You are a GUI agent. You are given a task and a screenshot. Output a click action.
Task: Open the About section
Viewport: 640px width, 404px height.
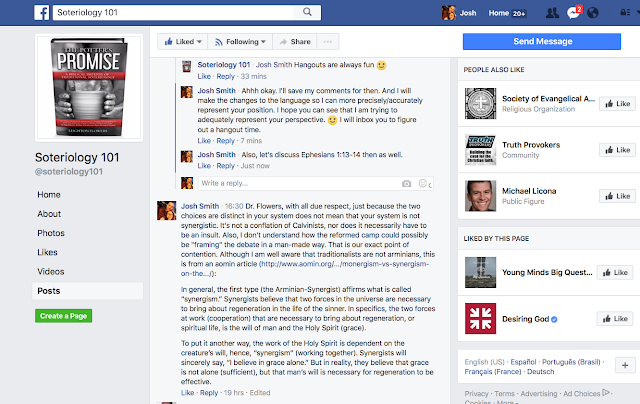click(x=49, y=214)
